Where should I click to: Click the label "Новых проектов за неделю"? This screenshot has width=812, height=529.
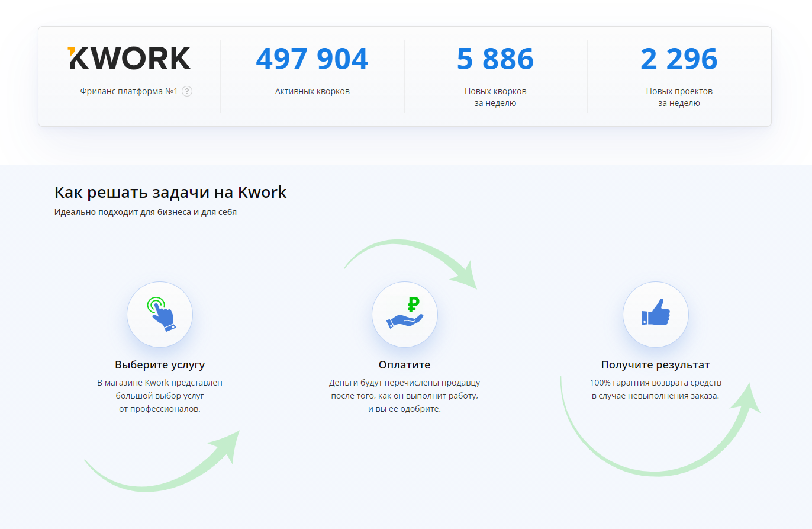point(679,97)
